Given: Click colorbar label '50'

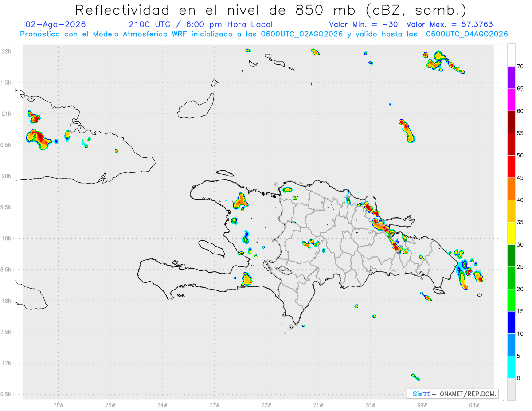Looking at the screenshot, I should (520, 156).
